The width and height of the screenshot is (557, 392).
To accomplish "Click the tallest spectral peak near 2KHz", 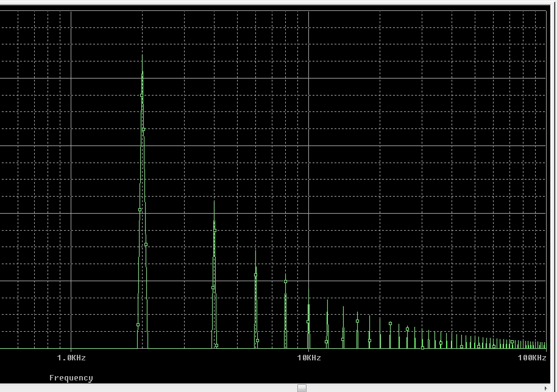I will 143,201.
